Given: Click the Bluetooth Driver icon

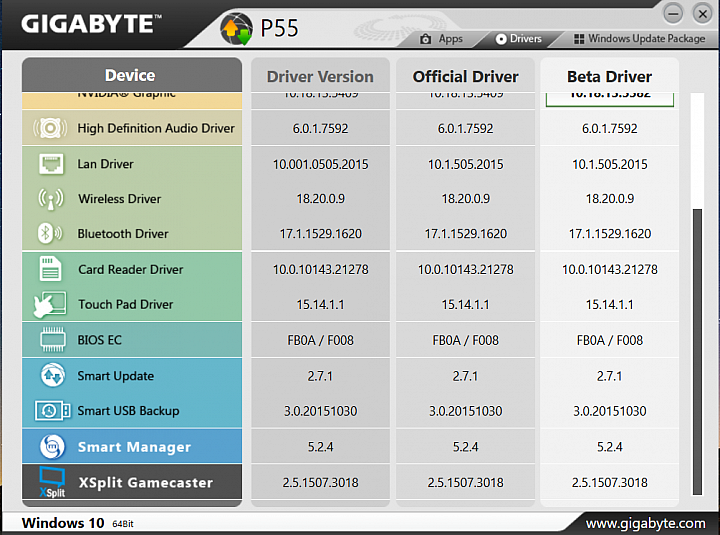Looking at the screenshot, I should click(50, 233).
